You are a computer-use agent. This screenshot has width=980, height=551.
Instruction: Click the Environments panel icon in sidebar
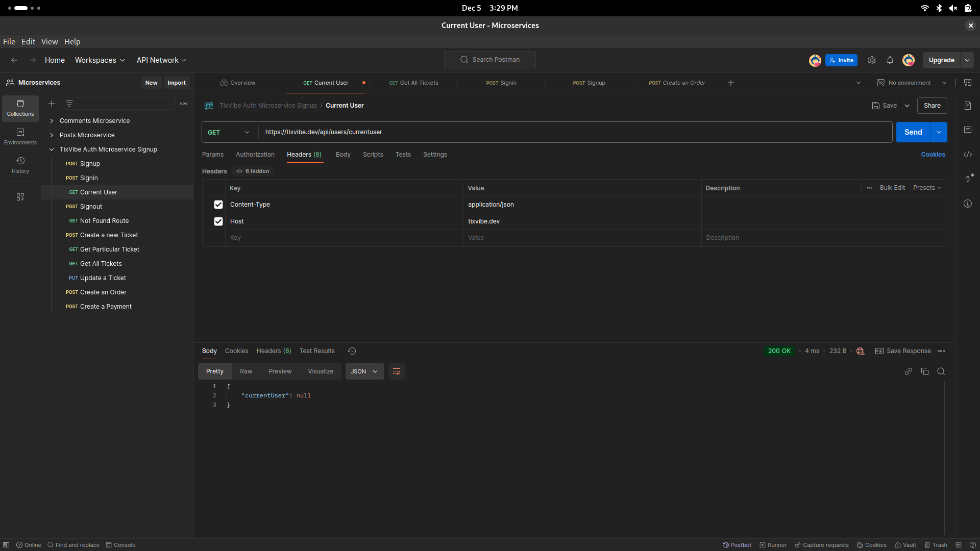pos(19,136)
